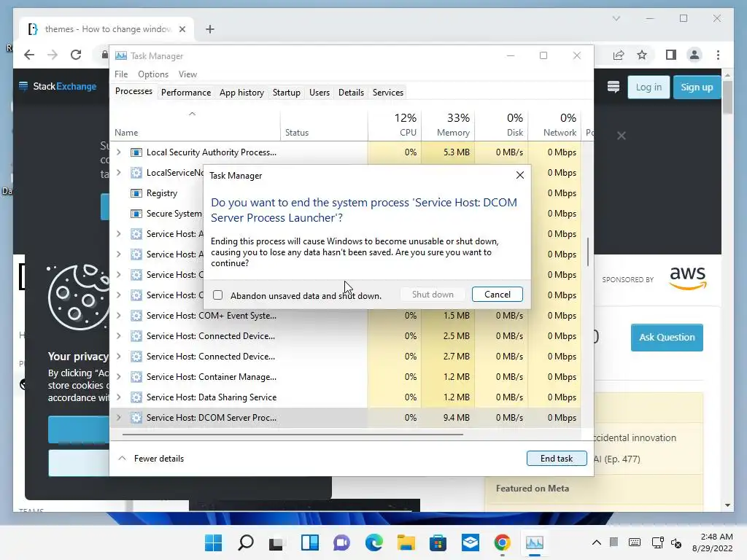Viewport: 747px width, 560px height.
Task: Launch Microsoft Edge from taskbar
Action: click(x=374, y=542)
